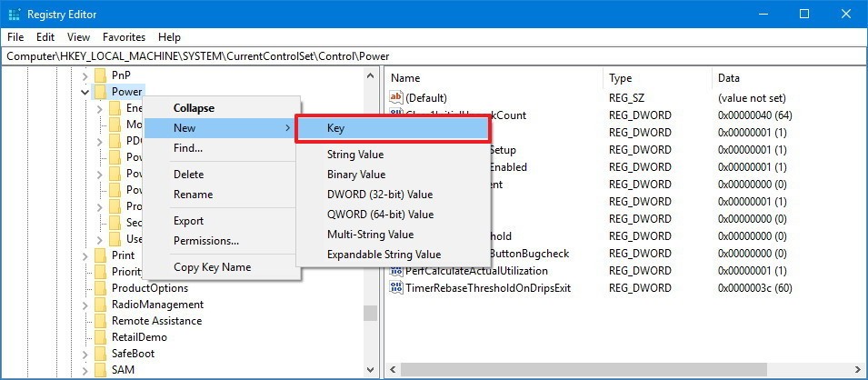This screenshot has height=380, width=868.
Task: Click the RetailDemo folder icon
Action: point(100,336)
